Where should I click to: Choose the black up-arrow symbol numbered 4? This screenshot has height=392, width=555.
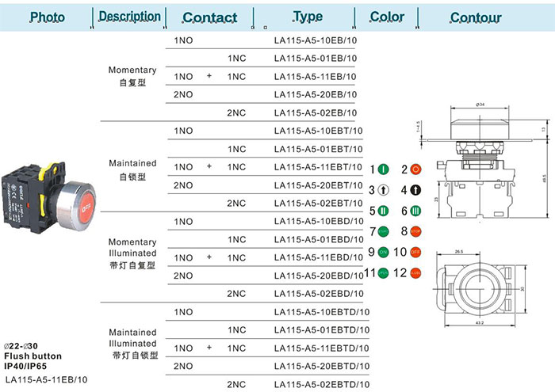tap(415, 190)
